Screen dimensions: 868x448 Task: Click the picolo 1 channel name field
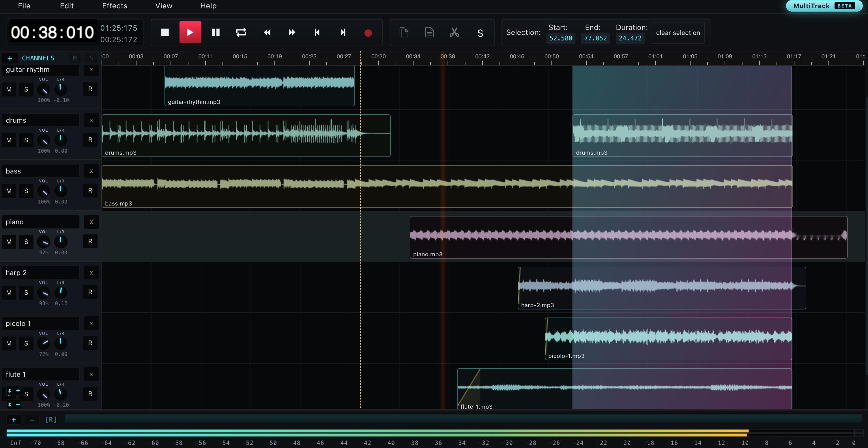(41, 324)
